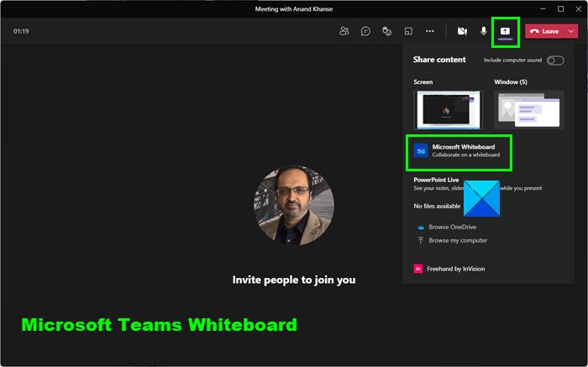Click the upload arrow icon
Screen dimensions: 588x367
coord(420,240)
